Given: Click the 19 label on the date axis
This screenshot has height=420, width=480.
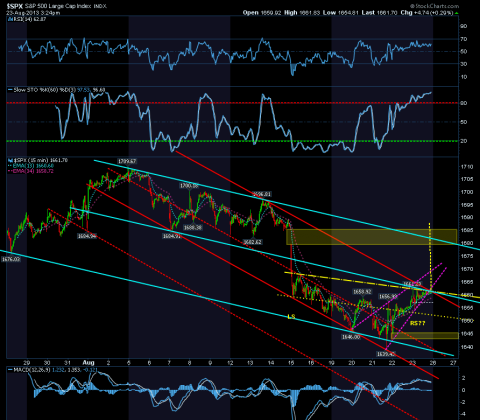Looking at the screenshot, I should point(331,363).
